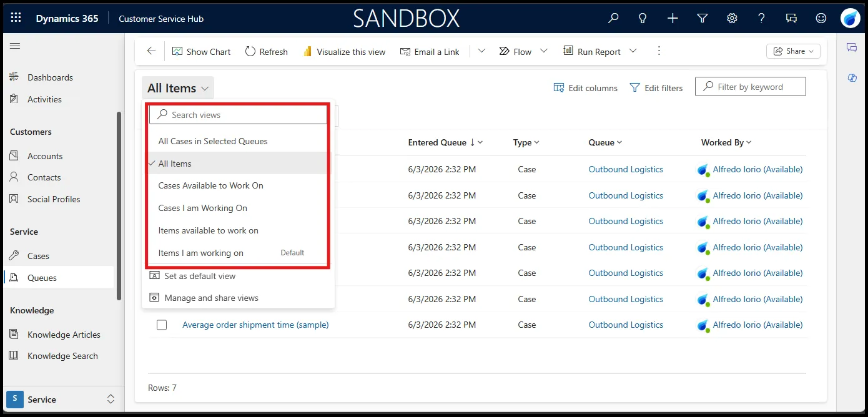This screenshot has width=868, height=417.
Task: Open the Share dropdown button
Action: [x=793, y=51]
